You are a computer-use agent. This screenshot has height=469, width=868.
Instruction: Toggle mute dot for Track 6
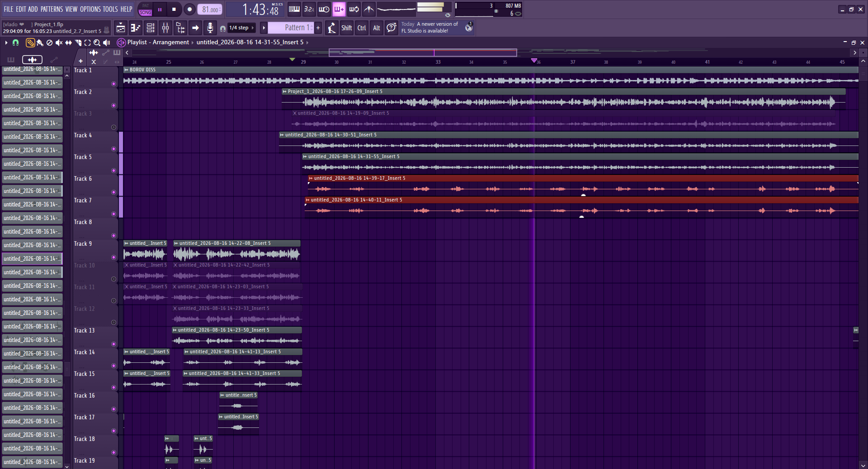(x=113, y=192)
